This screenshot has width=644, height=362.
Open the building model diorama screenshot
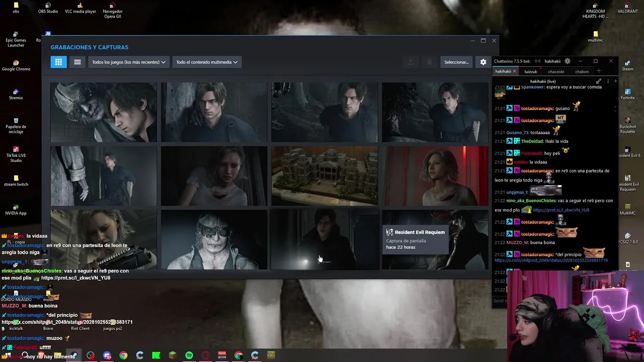tap(325, 176)
